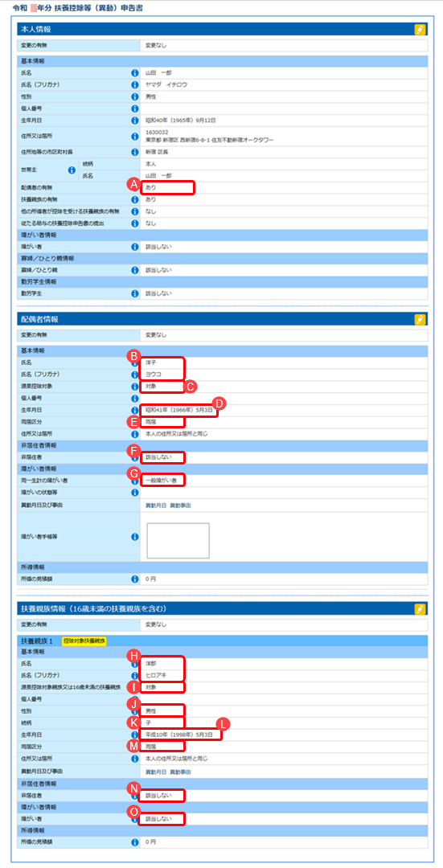Click the 控除対象扶養親族 yellow badge
This screenshot has height=868, width=443.
click(84, 641)
